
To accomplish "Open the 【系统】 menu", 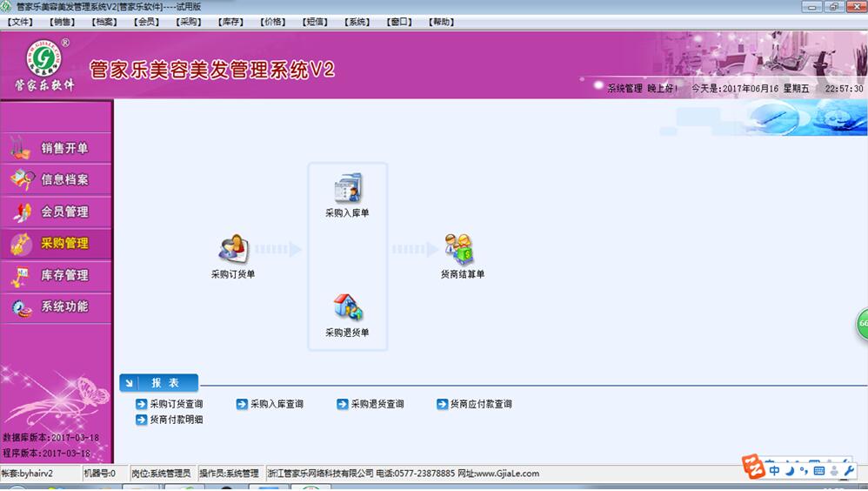I will pyautogui.click(x=357, y=22).
